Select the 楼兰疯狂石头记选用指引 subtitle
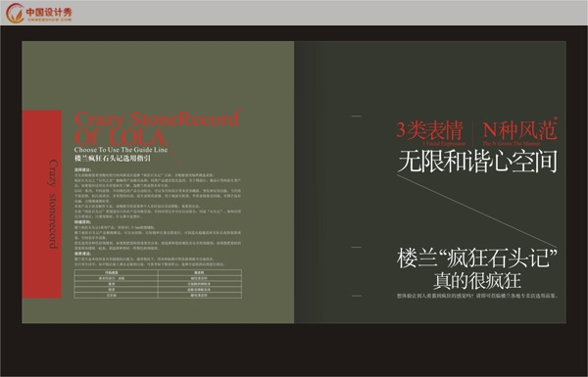 coord(113,159)
